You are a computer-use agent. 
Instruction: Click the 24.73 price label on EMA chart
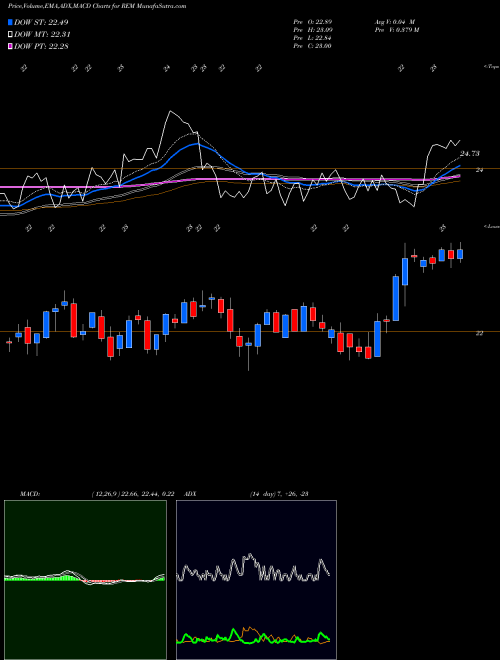click(x=470, y=154)
